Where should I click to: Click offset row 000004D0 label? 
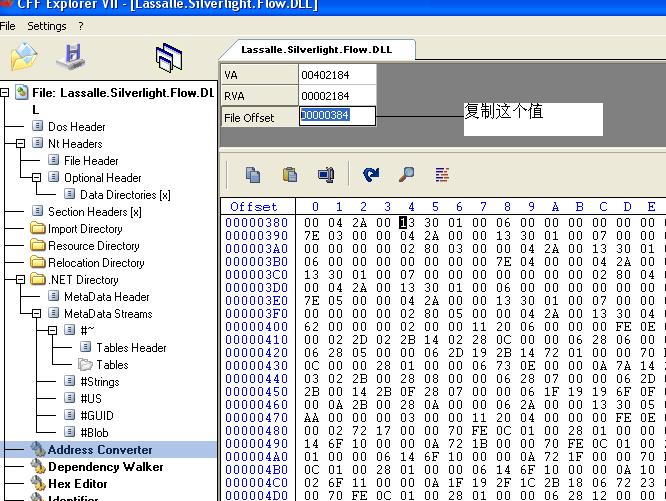click(x=257, y=495)
